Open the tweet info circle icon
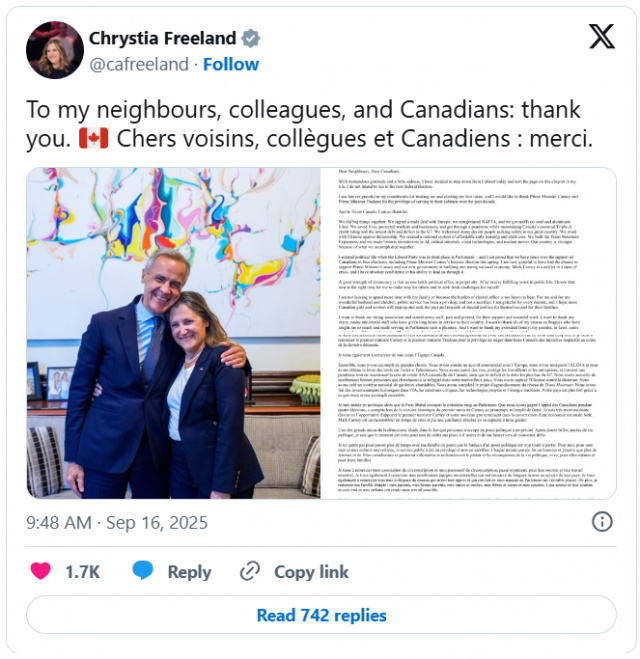The height and width of the screenshot is (659, 640). point(602,522)
